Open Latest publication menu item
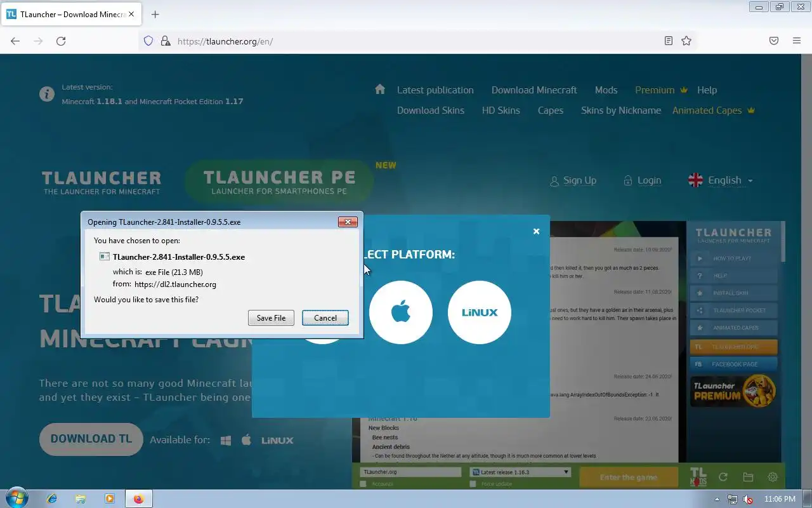Viewport: 812px width, 508px height. click(435, 90)
